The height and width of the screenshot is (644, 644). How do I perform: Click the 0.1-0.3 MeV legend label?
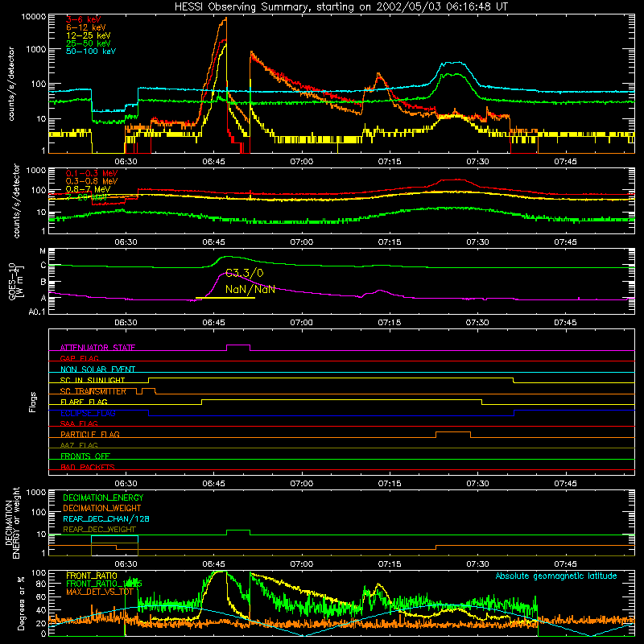click(x=92, y=173)
